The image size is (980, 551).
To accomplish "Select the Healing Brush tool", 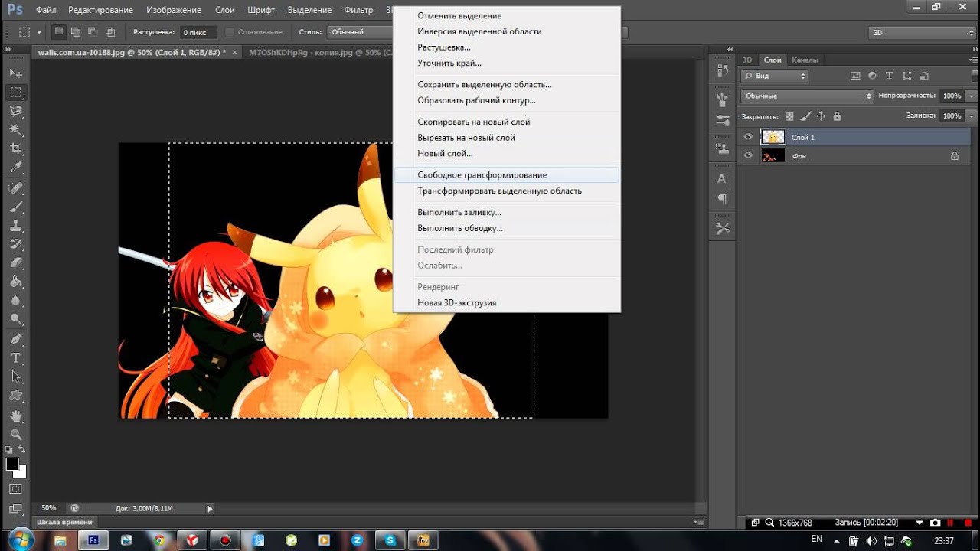I will click(15, 188).
